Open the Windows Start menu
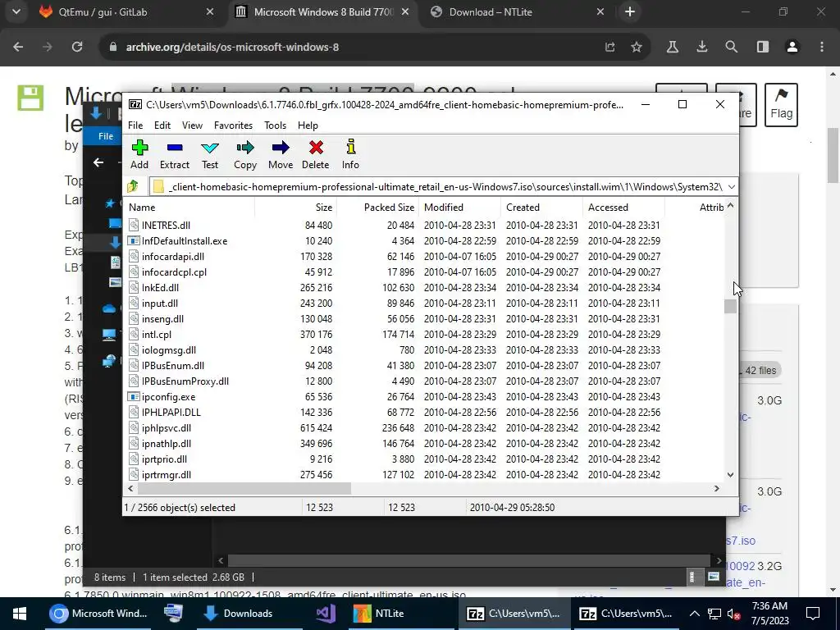Image resolution: width=840 pixels, height=630 pixels. click(20, 614)
